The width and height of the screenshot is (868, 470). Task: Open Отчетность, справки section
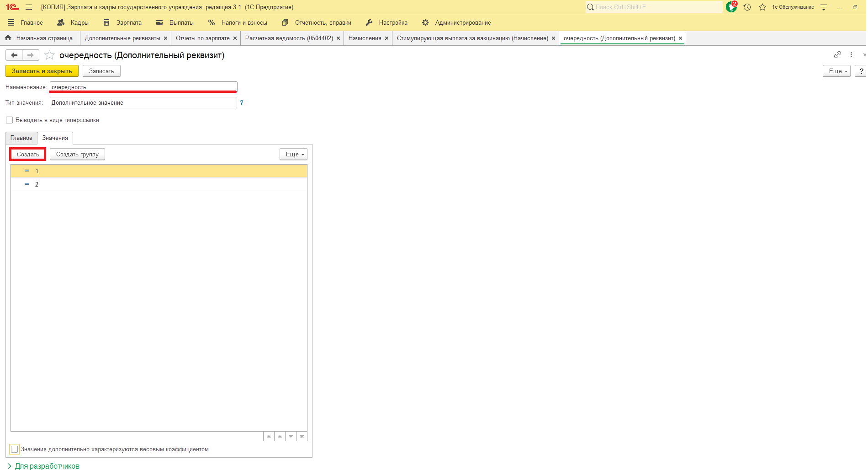(317, 22)
